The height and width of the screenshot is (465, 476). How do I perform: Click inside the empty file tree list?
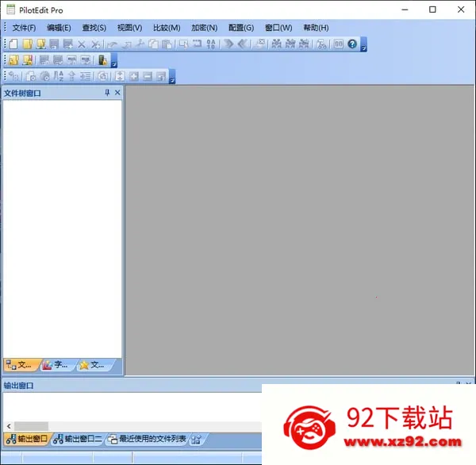coord(62,229)
